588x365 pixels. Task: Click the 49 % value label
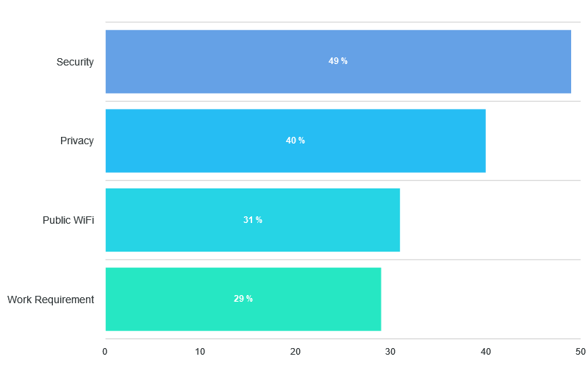pos(338,61)
